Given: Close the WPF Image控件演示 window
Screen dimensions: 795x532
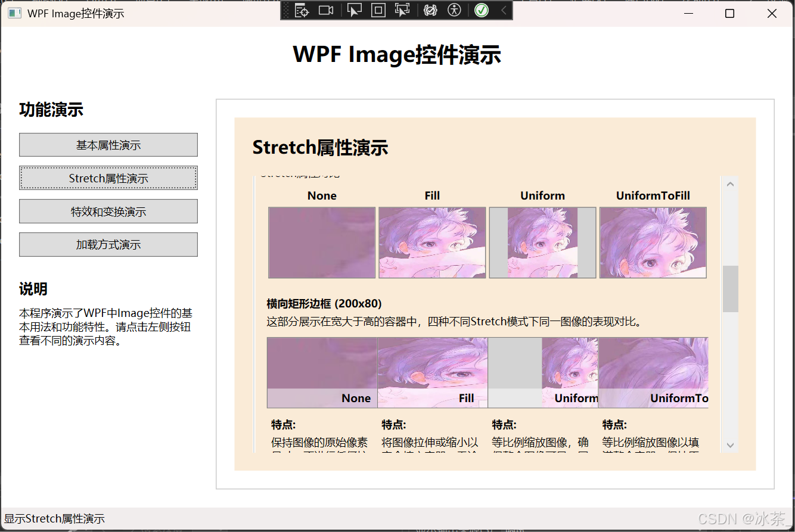Looking at the screenshot, I should (x=772, y=13).
